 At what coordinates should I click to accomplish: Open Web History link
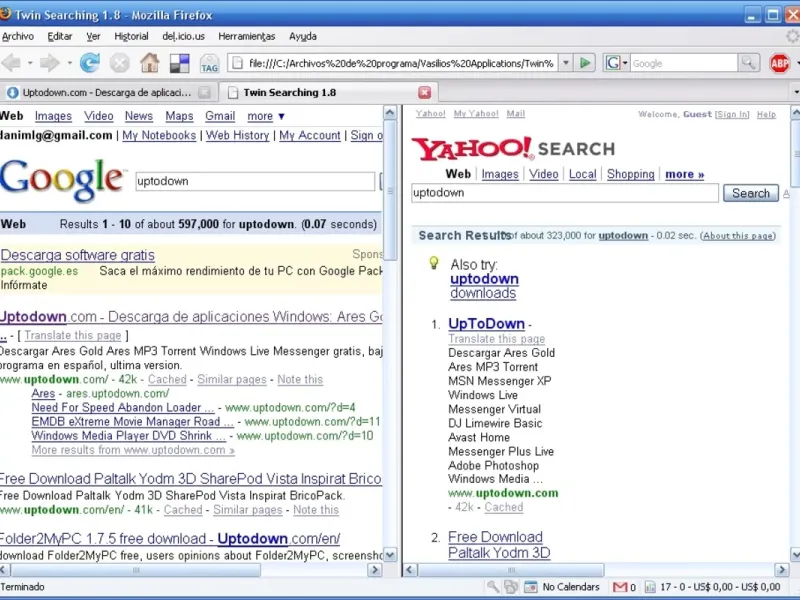point(237,135)
